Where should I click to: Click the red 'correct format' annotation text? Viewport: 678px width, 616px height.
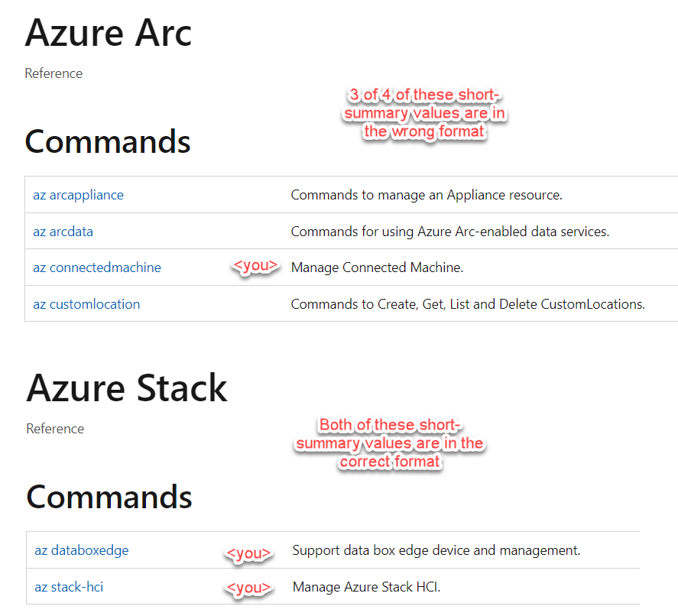click(x=389, y=443)
